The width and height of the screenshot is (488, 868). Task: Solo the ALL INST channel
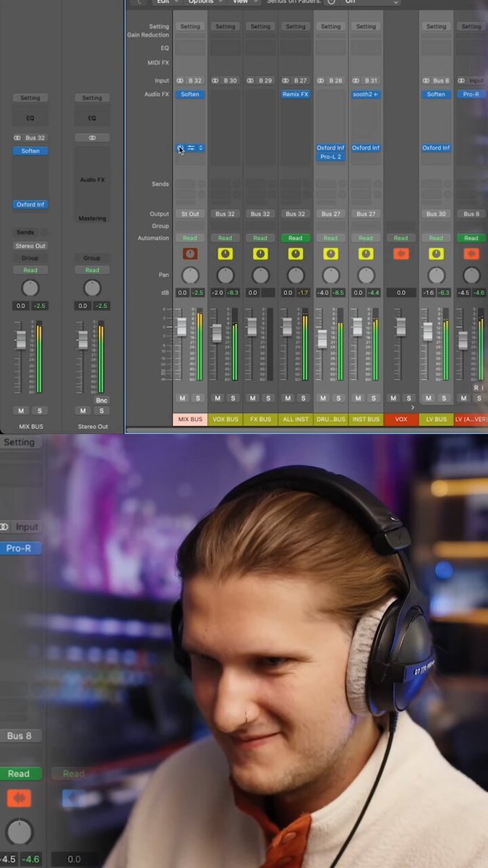[304, 399]
